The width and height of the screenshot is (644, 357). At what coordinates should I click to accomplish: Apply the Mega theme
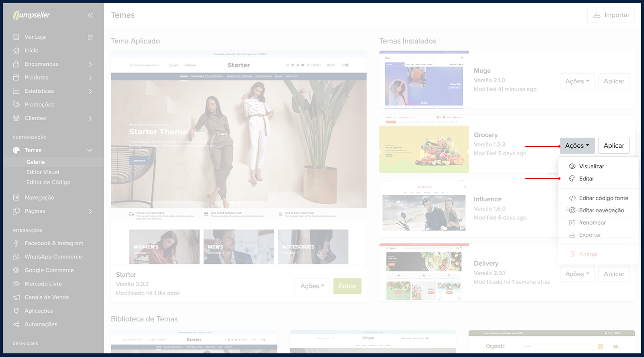click(614, 81)
